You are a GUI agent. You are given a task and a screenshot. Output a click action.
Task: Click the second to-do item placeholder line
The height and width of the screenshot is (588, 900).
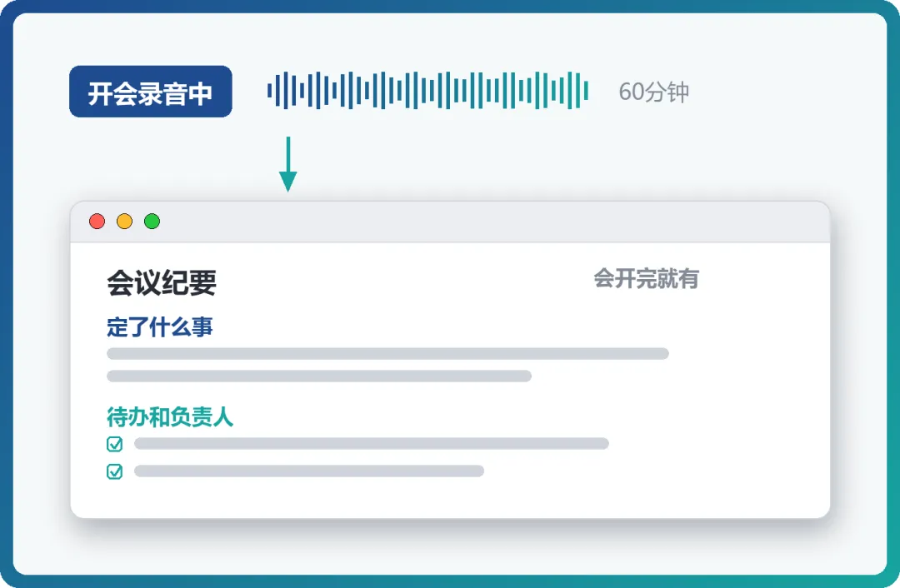click(x=309, y=471)
